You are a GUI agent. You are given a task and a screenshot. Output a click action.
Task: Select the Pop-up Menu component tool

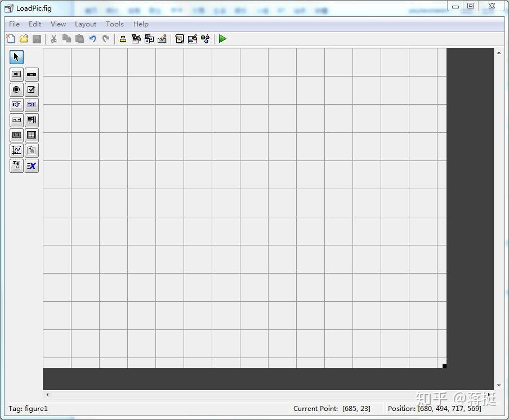click(16, 120)
